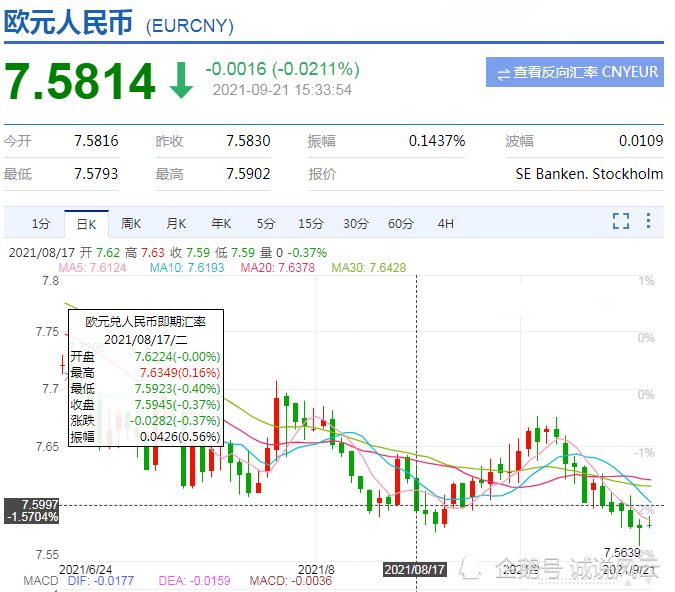Click the MA10: 7.6193 legend label
Image resolution: width=675 pixels, height=592 pixels.
pyautogui.click(x=187, y=268)
